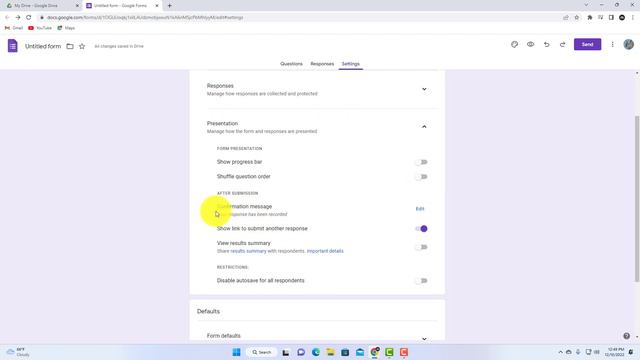The width and height of the screenshot is (640, 360).
Task: Open the Maps bookmark
Action: 66,28
